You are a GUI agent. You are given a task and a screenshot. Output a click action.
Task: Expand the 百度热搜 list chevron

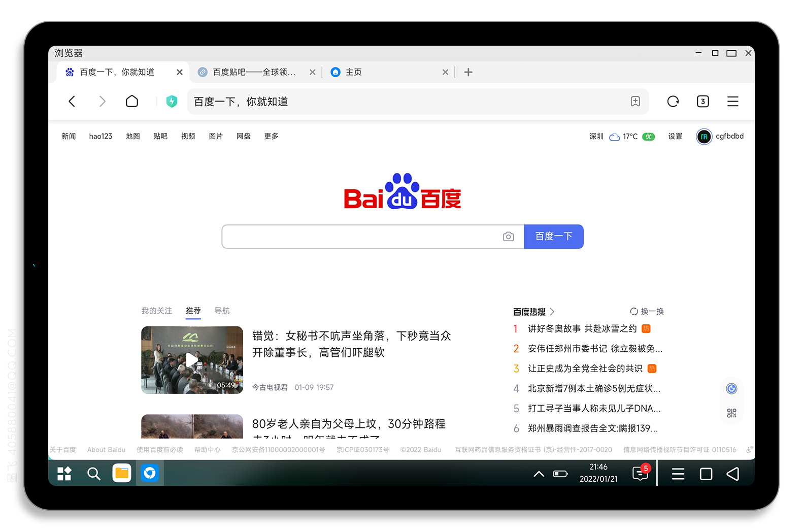[552, 312]
